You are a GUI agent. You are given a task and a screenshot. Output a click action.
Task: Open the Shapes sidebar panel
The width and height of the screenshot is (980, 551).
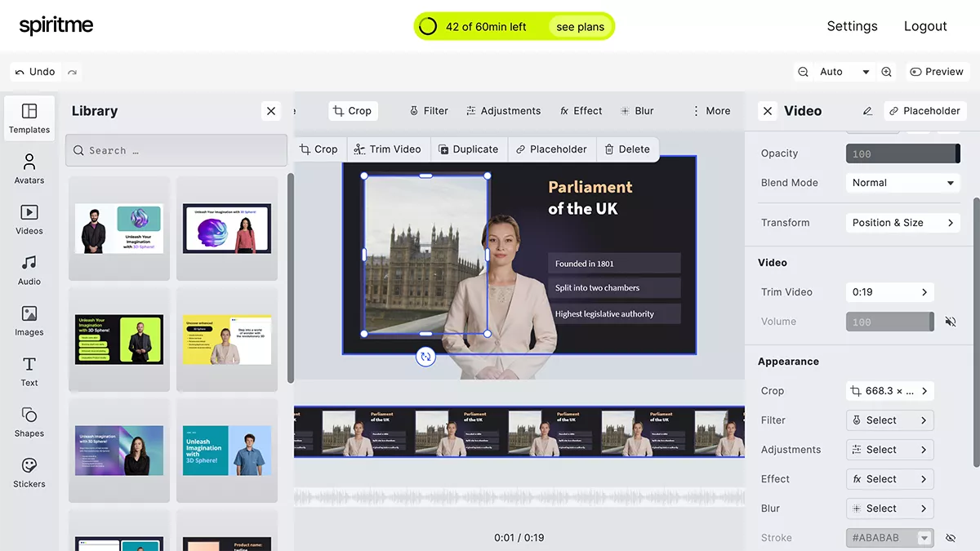pos(29,422)
